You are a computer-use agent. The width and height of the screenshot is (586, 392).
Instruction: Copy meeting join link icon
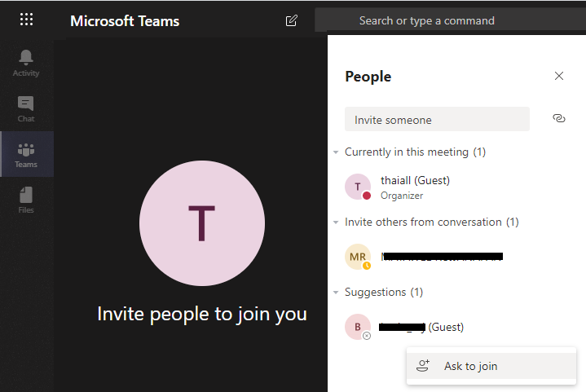(558, 118)
